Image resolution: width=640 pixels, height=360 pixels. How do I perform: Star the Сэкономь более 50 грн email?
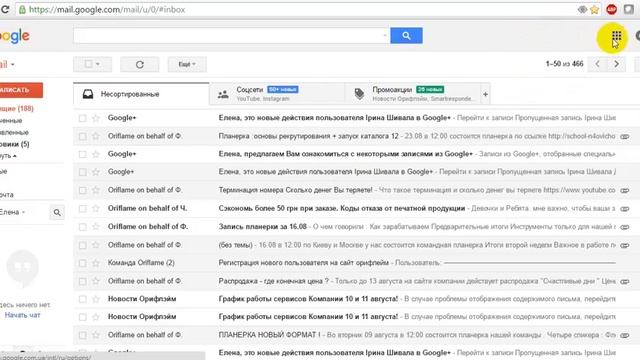click(96, 209)
